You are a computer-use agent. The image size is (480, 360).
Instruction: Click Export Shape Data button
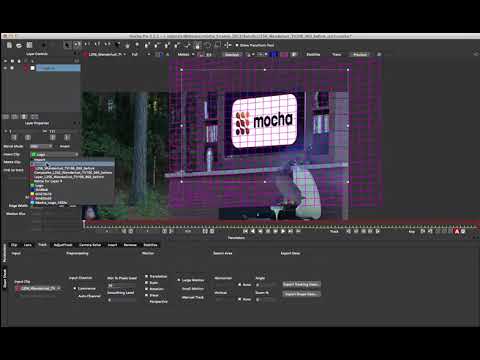point(301,294)
